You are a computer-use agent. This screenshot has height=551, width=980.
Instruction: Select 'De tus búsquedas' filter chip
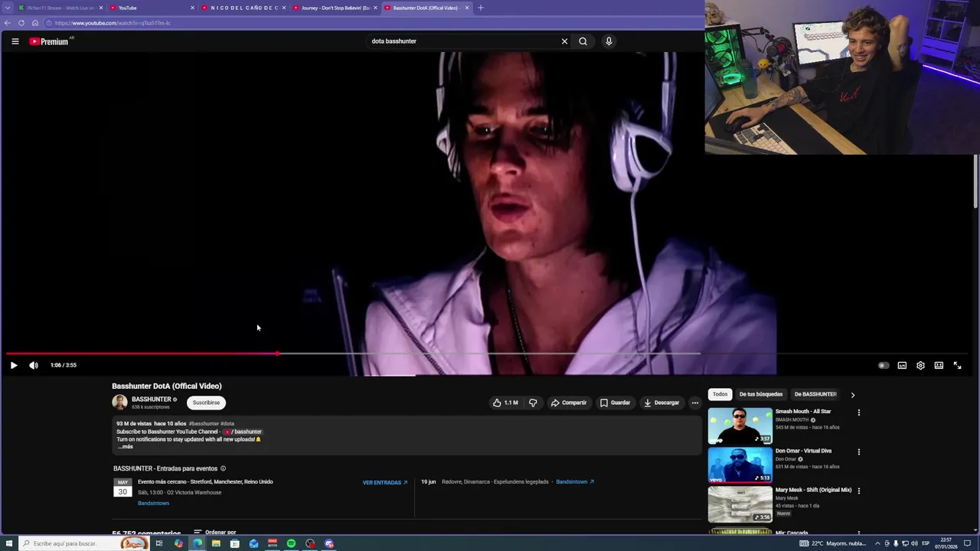coord(761,394)
